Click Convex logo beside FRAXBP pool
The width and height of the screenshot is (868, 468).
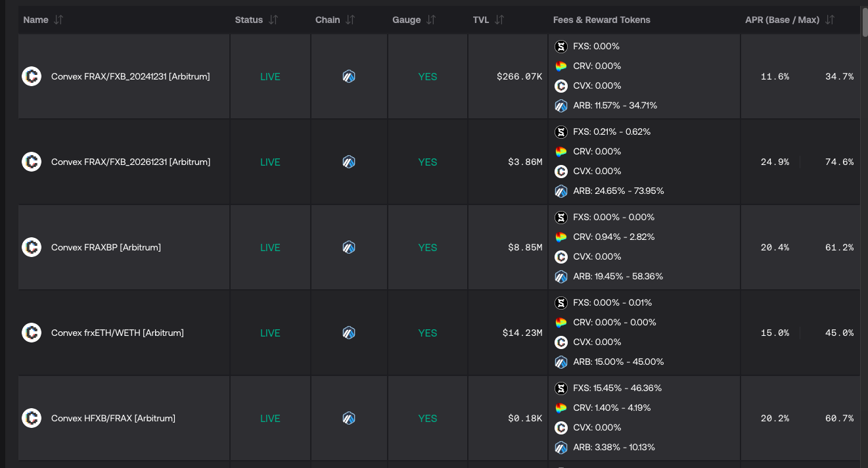point(32,247)
